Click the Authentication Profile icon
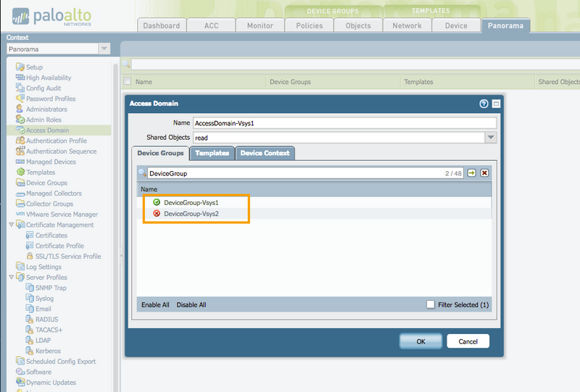The height and width of the screenshot is (392, 580). click(20, 141)
